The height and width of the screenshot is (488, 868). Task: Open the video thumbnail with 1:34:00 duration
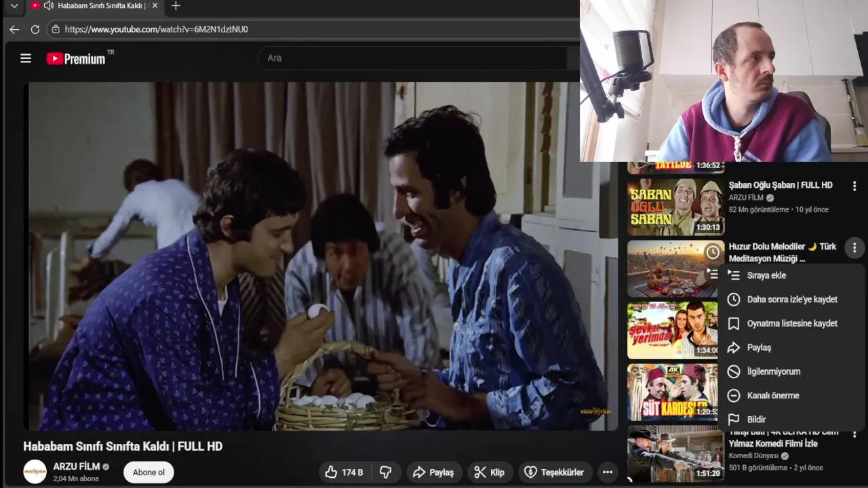pos(671,330)
